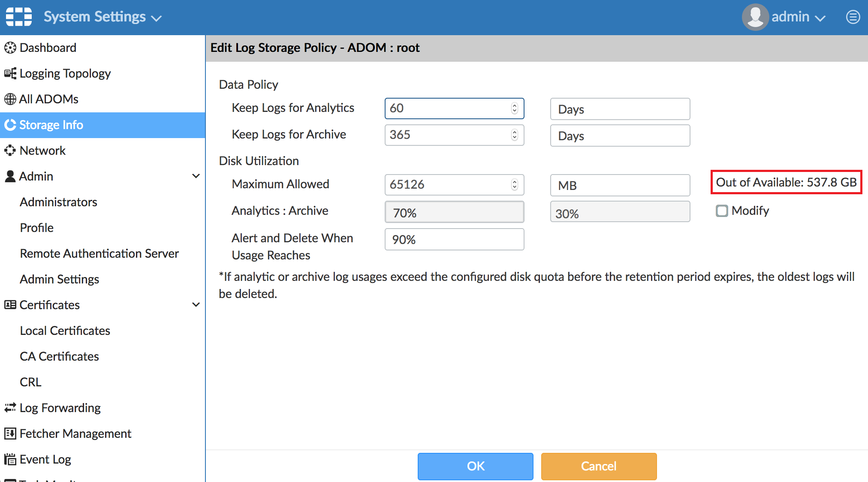The height and width of the screenshot is (482, 868).
Task: Click the Storage Info sidebar icon
Action: [x=10, y=124]
